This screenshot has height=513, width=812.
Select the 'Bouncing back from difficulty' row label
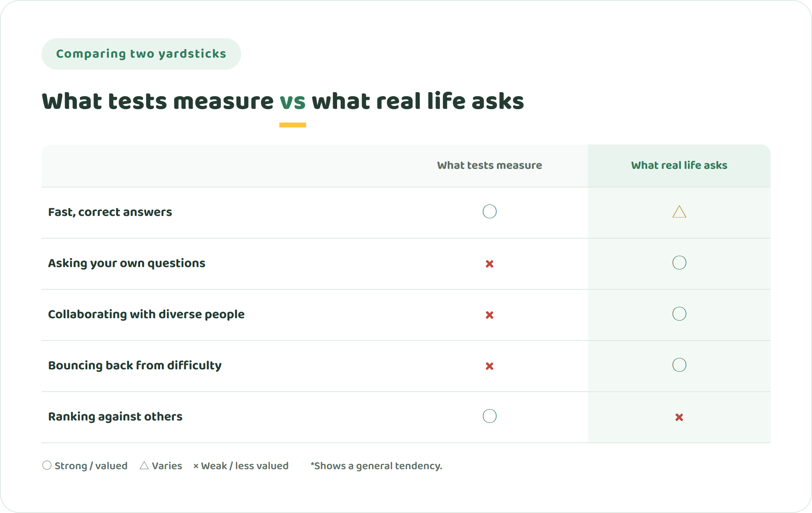(135, 366)
